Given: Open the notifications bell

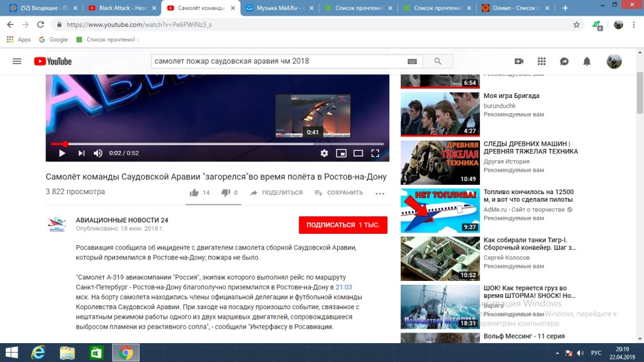Looking at the screenshot, I should pyautogui.click(x=587, y=61).
